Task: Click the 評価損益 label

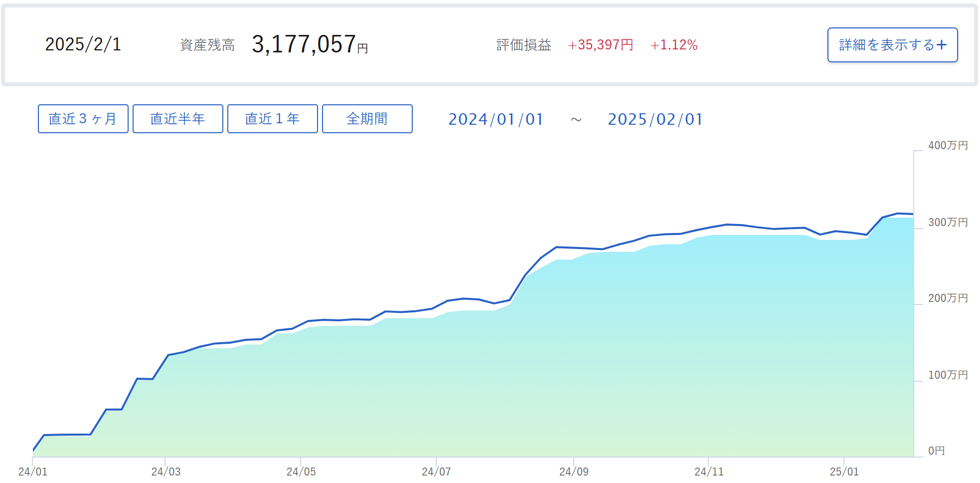Action: [x=524, y=45]
